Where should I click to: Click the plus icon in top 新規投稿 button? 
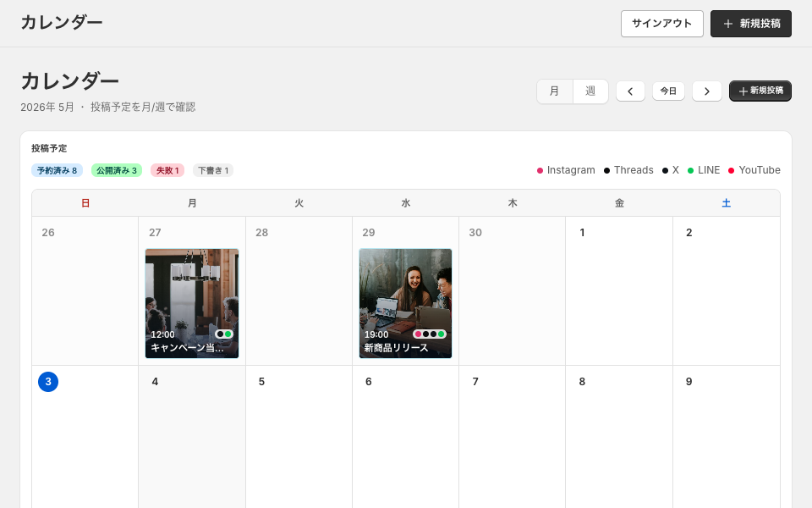(x=727, y=24)
